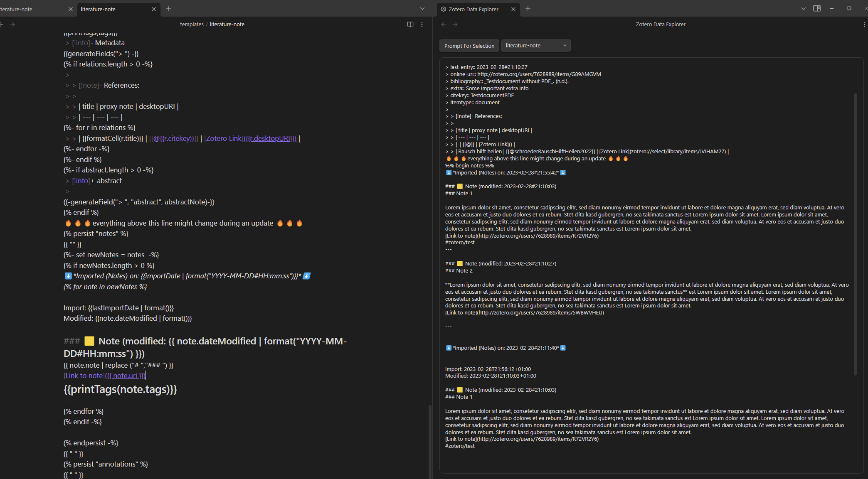Open left pane more options menu
This screenshot has width=868, height=479.
422,25
